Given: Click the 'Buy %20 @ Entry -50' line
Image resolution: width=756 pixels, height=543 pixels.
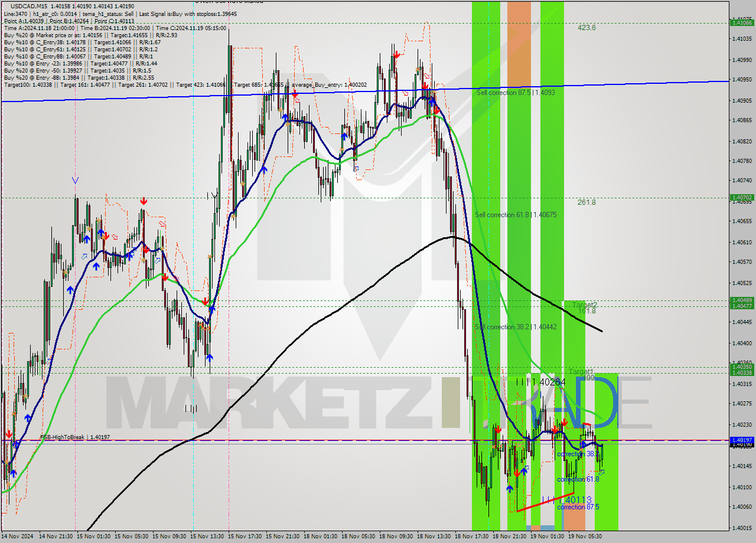Looking at the screenshot, I should 77,71.
